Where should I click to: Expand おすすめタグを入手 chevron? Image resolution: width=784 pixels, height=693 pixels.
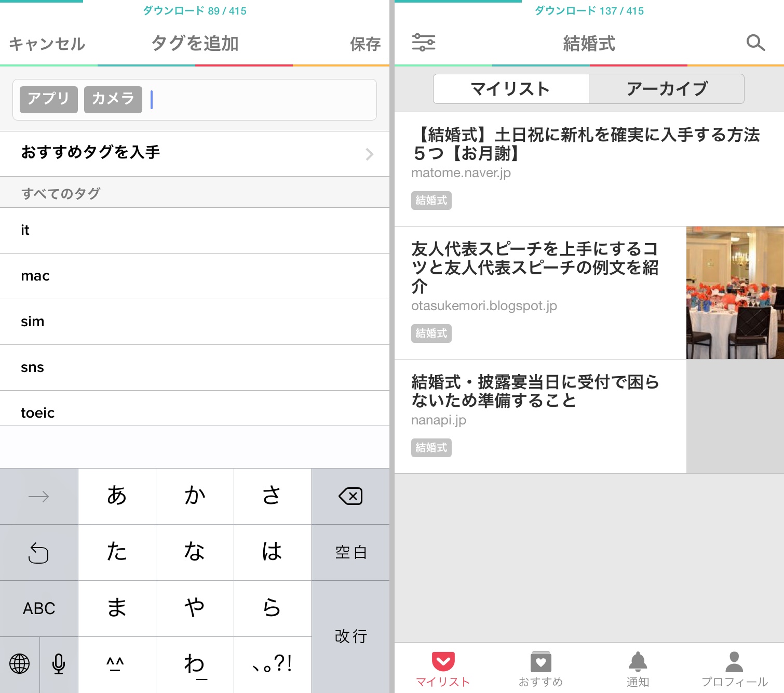click(x=369, y=154)
